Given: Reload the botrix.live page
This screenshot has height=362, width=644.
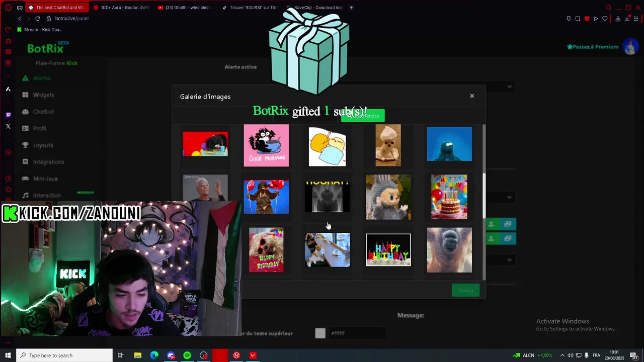Looking at the screenshot, I should [x=38, y=19].
